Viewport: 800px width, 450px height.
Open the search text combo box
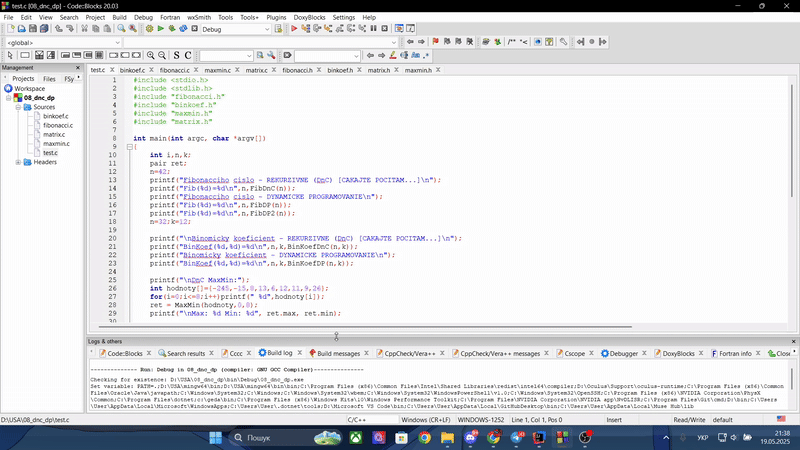[x=226, y=56]
